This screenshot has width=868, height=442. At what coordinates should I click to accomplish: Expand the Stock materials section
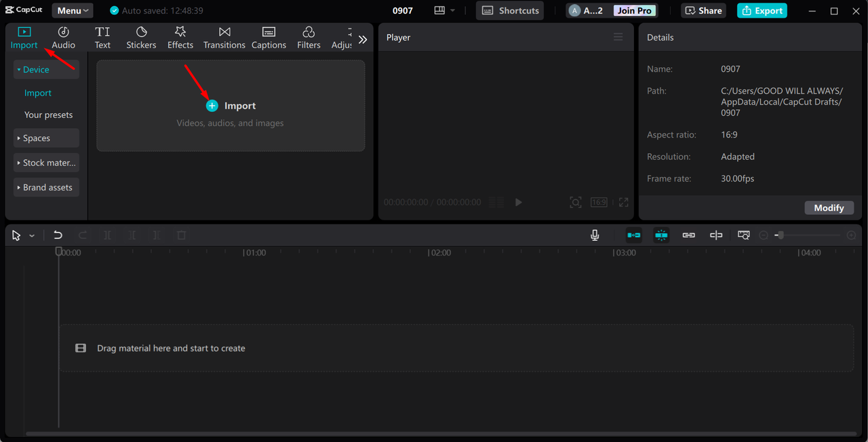tap(46, 163)
